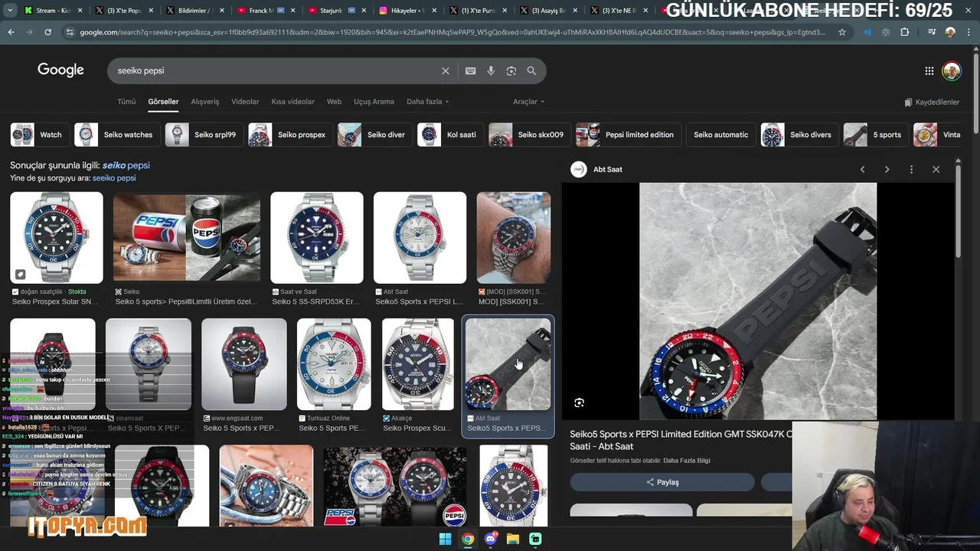Filter by Seiko automatic chip
This screenshot has height=551, width=980.
[720, 135]
